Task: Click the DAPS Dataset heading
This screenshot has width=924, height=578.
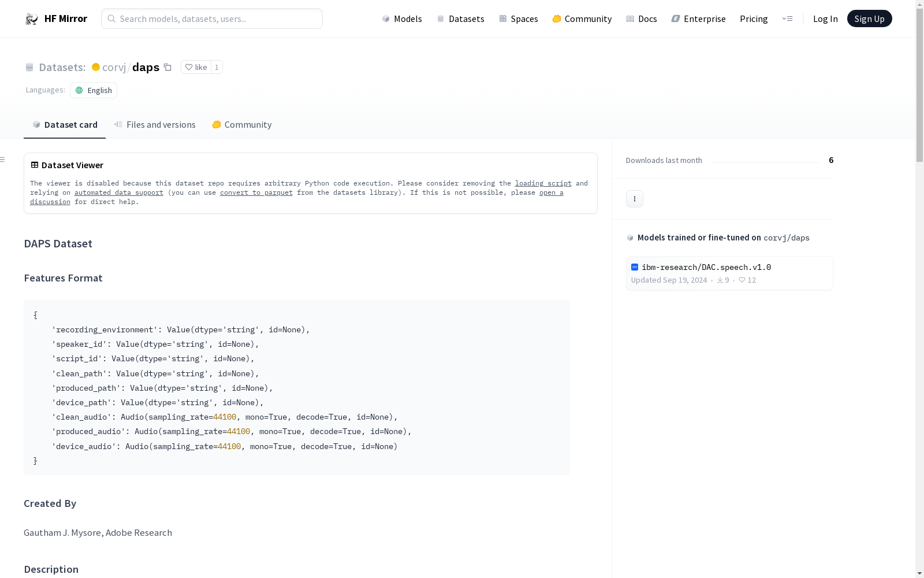Action: pyautogui.click(x=58, y=244)
